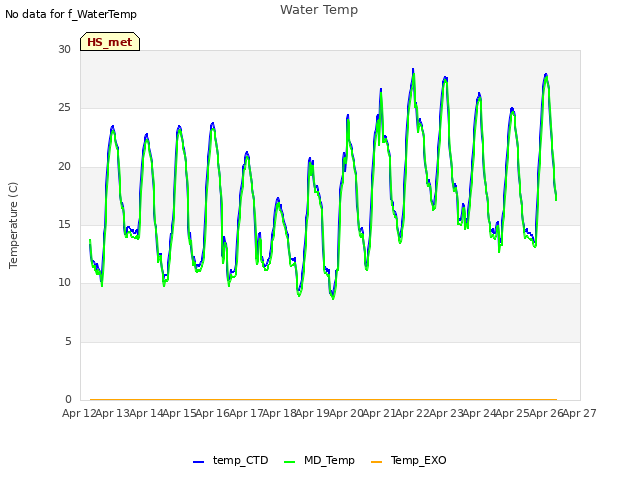
Task: Click the Apr 27 x-axis tick label
Action: [x=580, y=413]
